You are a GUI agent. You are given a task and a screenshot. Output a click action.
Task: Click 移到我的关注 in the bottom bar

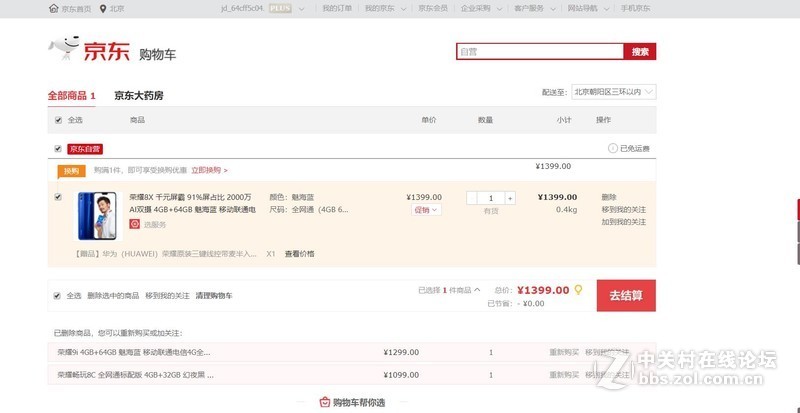click(x=167, y=296)
